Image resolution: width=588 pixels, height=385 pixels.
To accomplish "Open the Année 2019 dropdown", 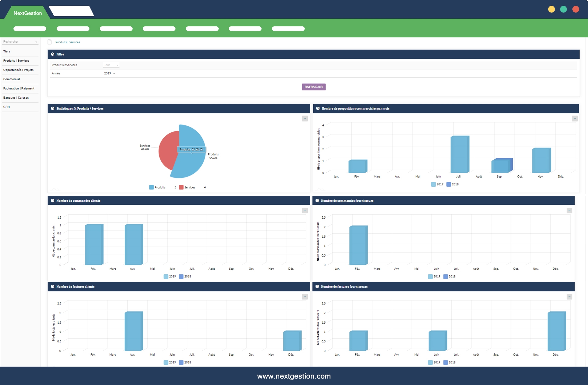I will tap(109, 73).
